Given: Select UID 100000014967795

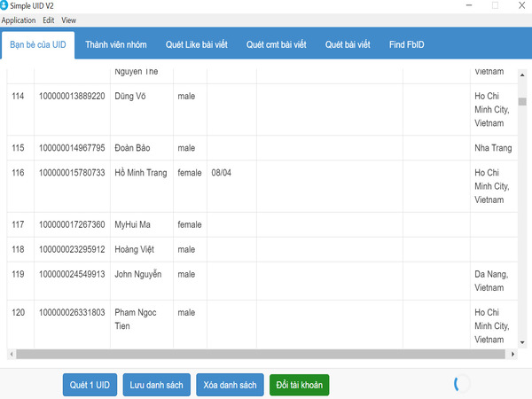Looking at the screenshot, I should [x=72, y=148].
